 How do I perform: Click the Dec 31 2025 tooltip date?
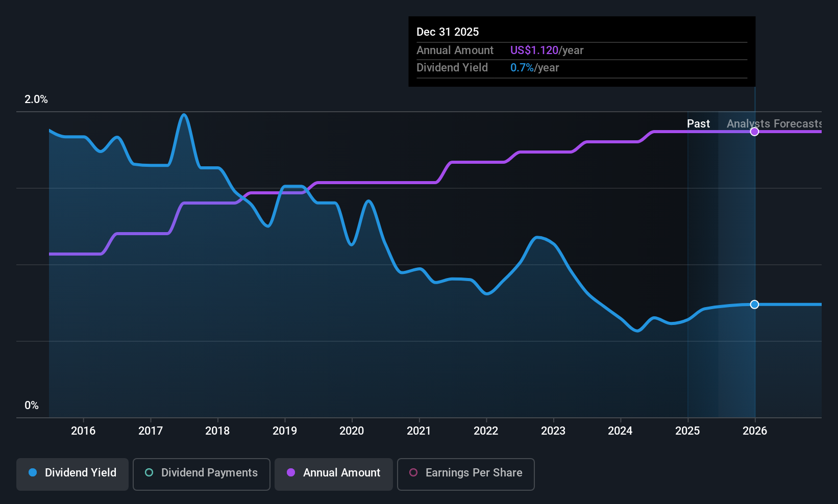[x=448, y=32]
